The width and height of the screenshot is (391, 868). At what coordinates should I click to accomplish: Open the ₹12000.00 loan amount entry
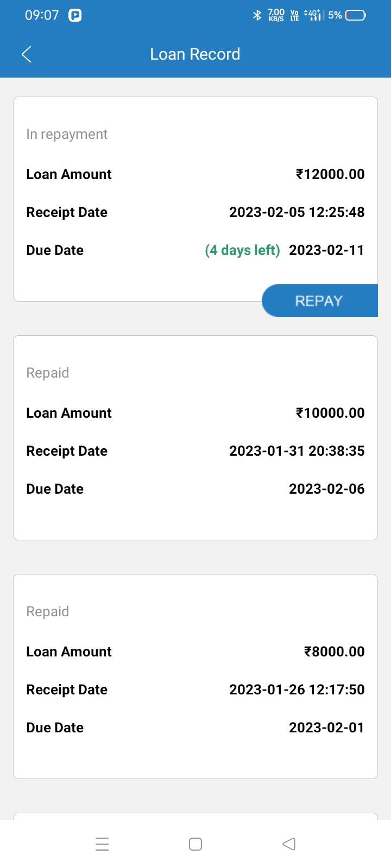(330, 174)
